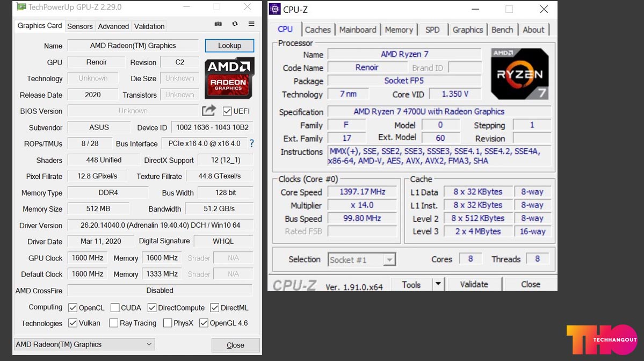Select the Mainboard tab in CPU-Z
Image resolution: width=644 pixels, height=361 pixels.
(x=357, y=30)
